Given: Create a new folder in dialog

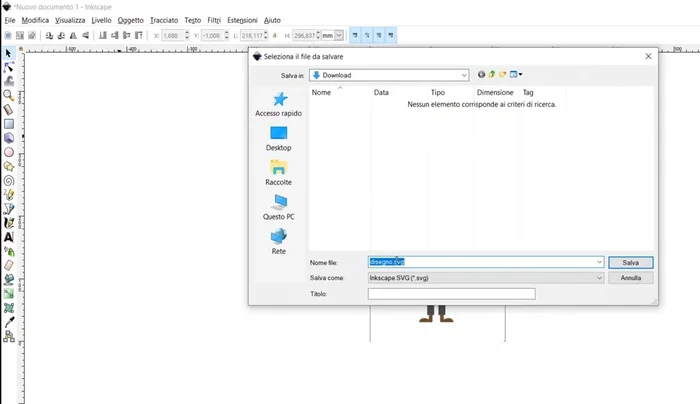Looking at the screenshot, I should [503, 75].
